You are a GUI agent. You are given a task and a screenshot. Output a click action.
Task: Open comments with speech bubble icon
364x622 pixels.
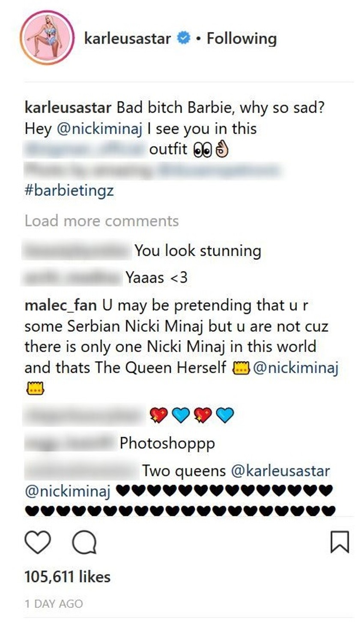pos(84,543)
